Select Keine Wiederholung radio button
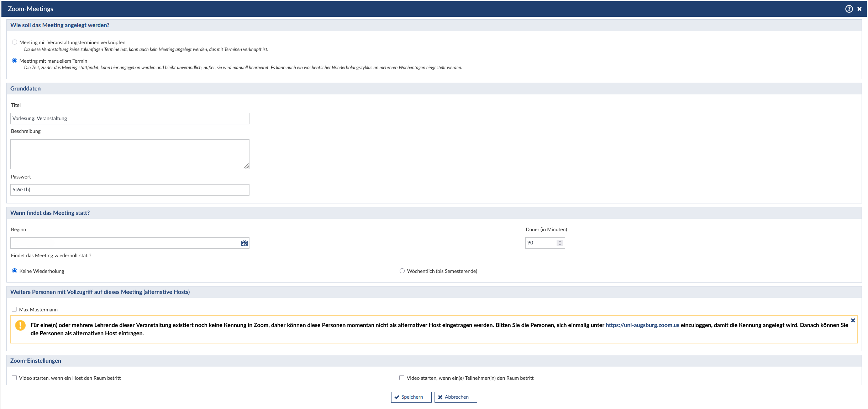This screenshot has height=409, width=868. (x=15, y=271)
